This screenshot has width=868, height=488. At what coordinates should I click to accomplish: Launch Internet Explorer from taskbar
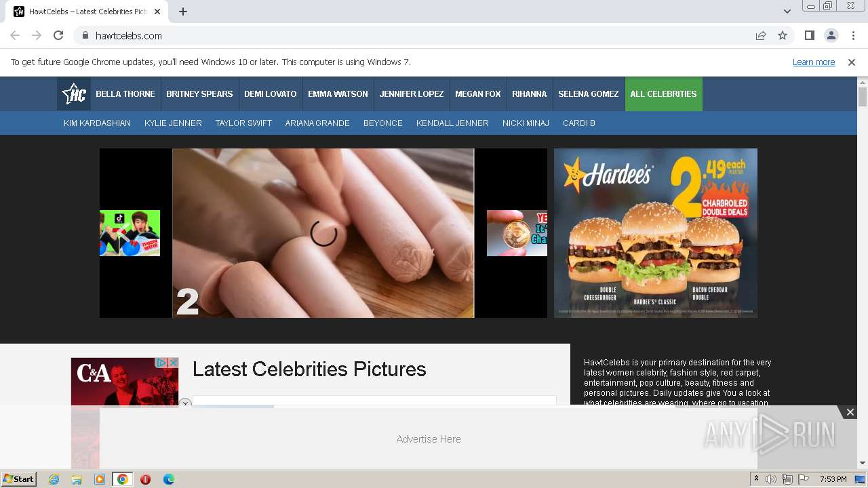click(54, 479)
